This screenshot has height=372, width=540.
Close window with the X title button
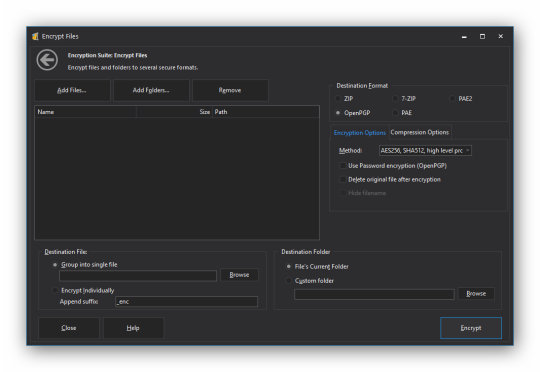click(x=501, y=37)
